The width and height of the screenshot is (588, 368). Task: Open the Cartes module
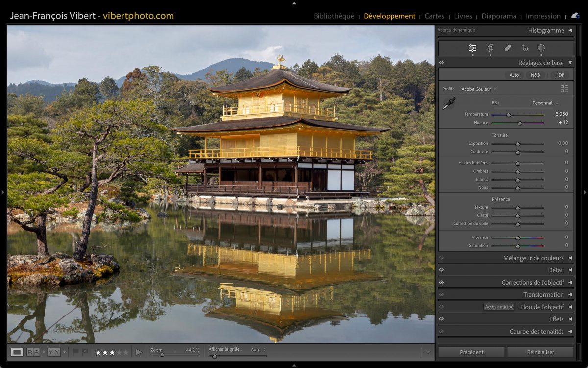pos(434,16)
